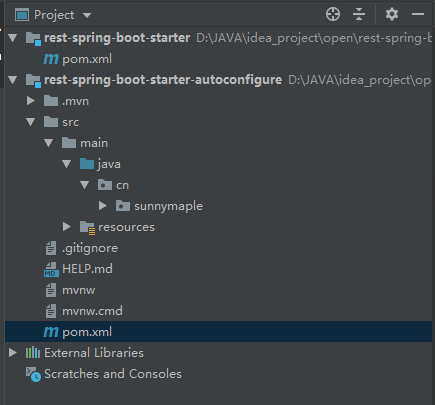Image resolution: width=435 pixels, height=405 pixels.
Task: Expand the .mvn folder arrow
Action: pyautogui.click(x=31, y=101)
